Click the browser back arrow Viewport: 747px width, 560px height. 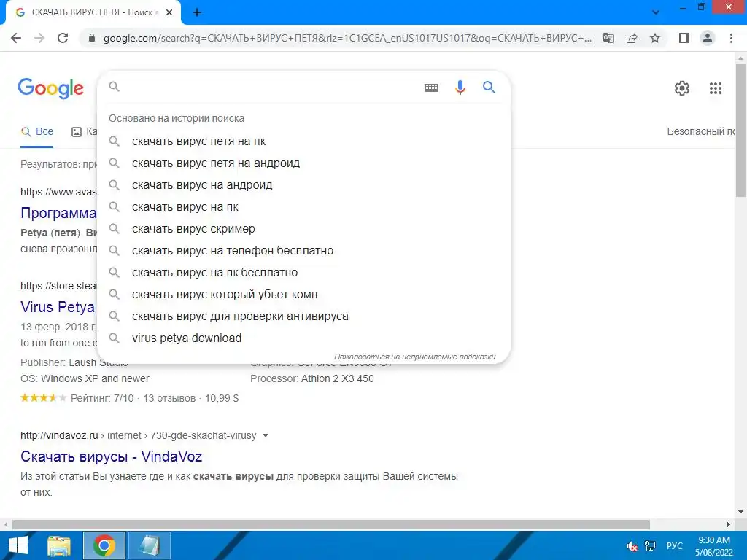click(x=16, y=38)
